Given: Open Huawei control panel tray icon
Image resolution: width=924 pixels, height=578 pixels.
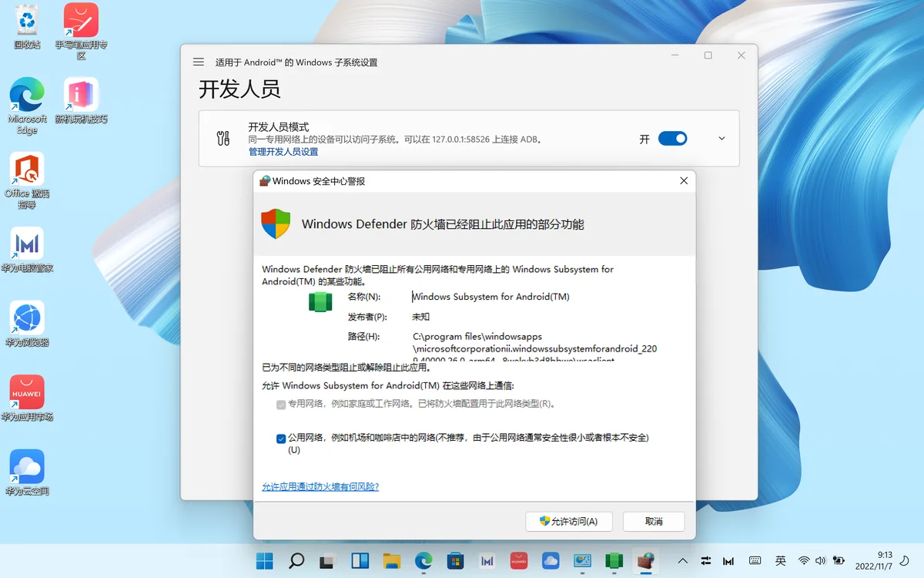Looking at the screenshot, I should [706, 561].
